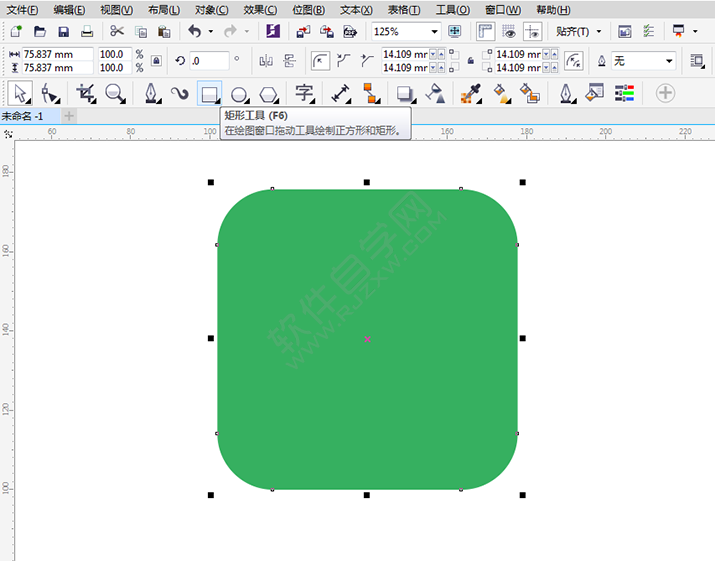Toggle relative corner scaling button
This screenshot has width=715, height=561.
(x=573, y=61)
